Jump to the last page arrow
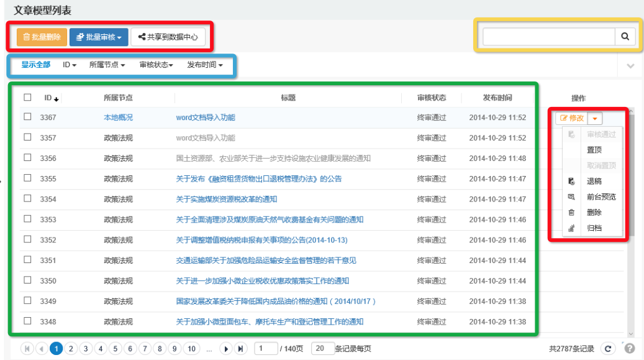This screenshot has height=360, width=644. [x=240, y=349]
